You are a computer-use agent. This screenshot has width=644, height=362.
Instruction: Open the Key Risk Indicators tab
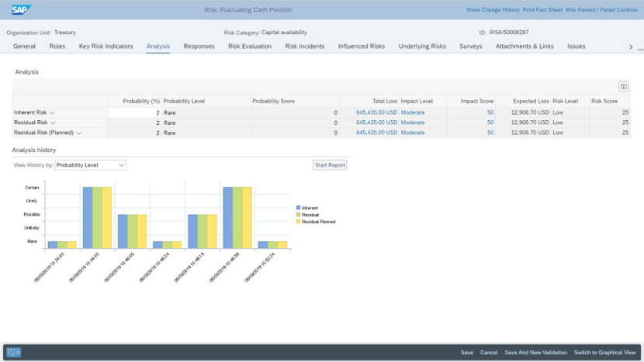[106, 47]
